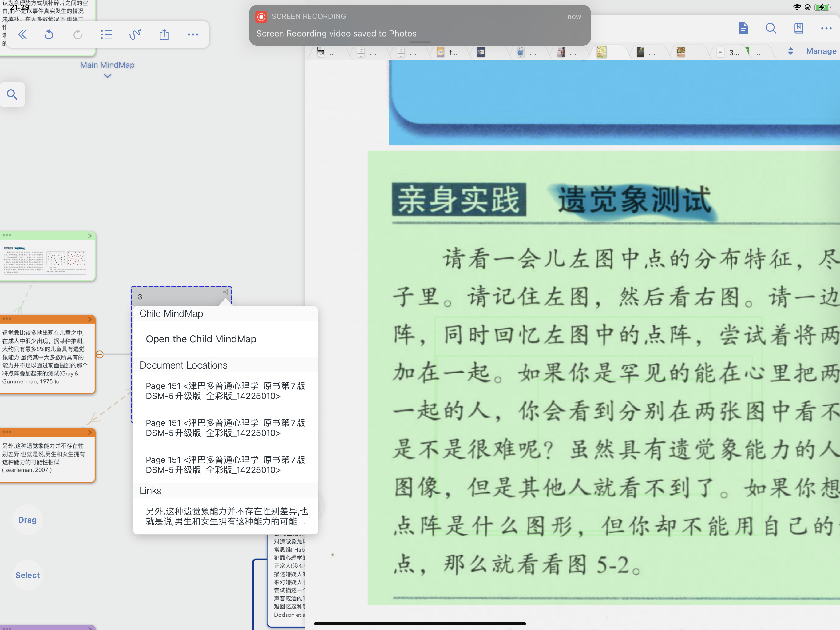Viewport: 840px width, 630px height.
Task: Open the outline list view
Action: (106, 34)
